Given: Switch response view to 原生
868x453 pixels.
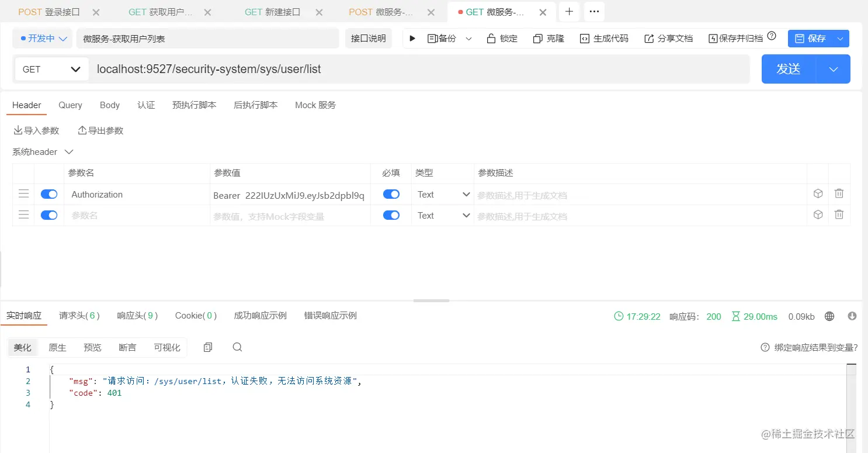Looking at the screenshot, I should coord(57,347).
